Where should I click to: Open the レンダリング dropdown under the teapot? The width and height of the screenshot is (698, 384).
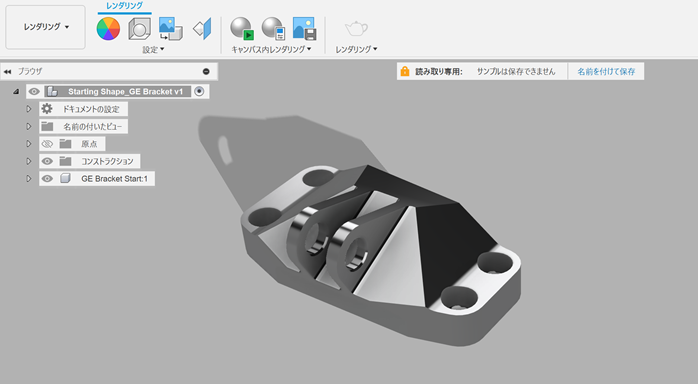356,49
